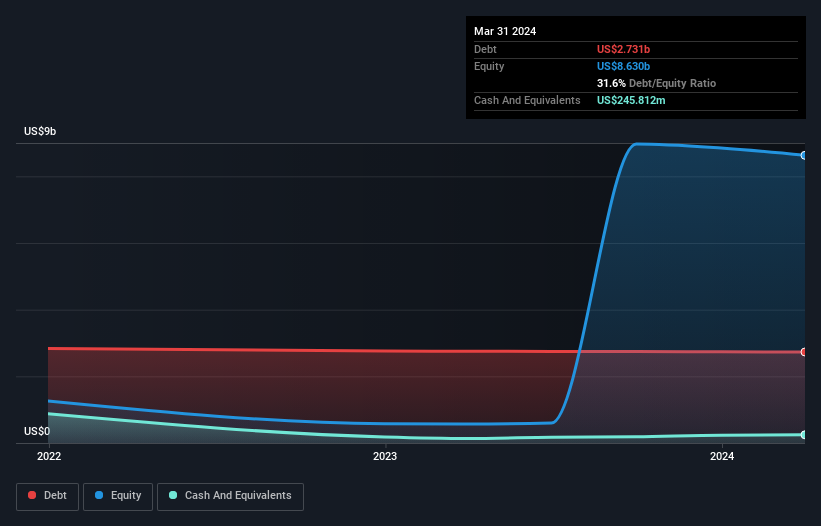Click the red dot in Debt legend
This screenshot has width=821, height=526.
coord(32,495)
